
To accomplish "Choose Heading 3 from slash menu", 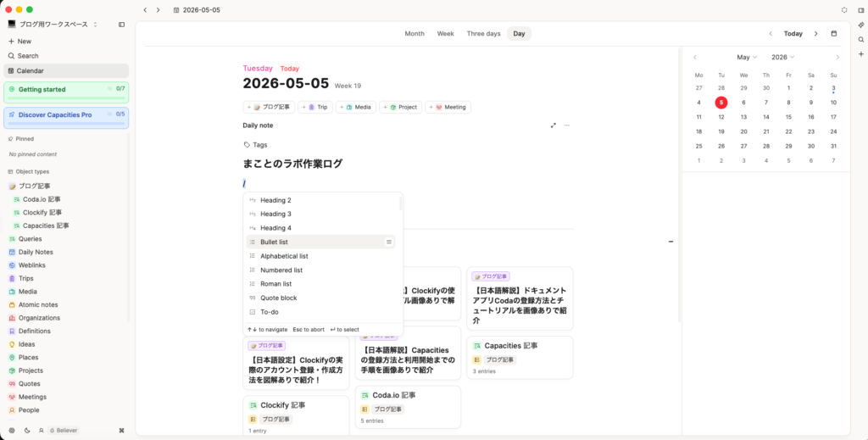I will [x=320, y=214].
